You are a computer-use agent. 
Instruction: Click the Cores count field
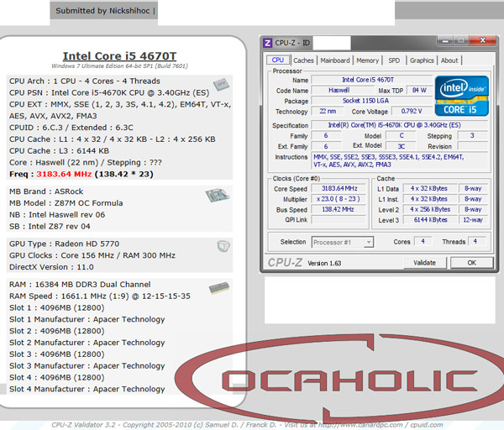pos(423,241)
